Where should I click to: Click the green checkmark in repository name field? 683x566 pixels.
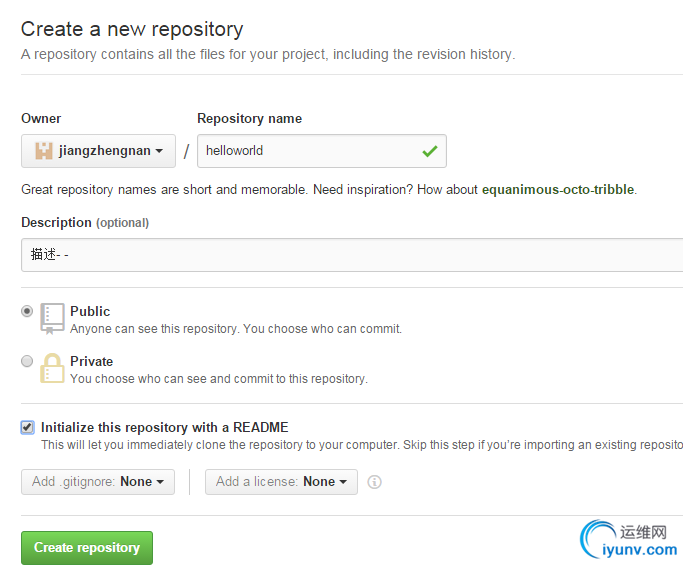[x=429, y=151]
